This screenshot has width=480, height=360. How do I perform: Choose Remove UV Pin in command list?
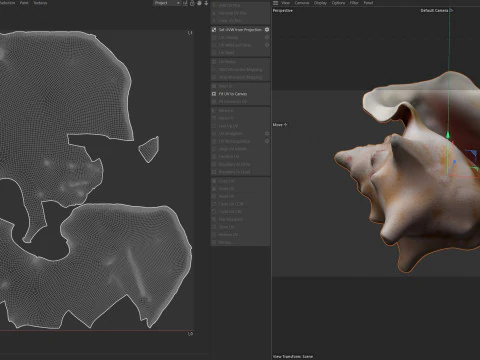[x=240, y=13]
